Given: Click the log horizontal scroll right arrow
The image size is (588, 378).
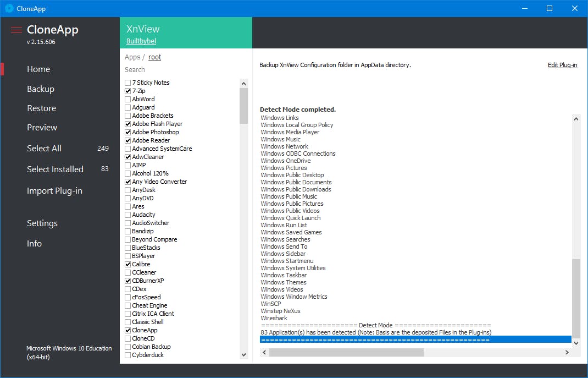Looking at the screenshot, I should point(567,353).
